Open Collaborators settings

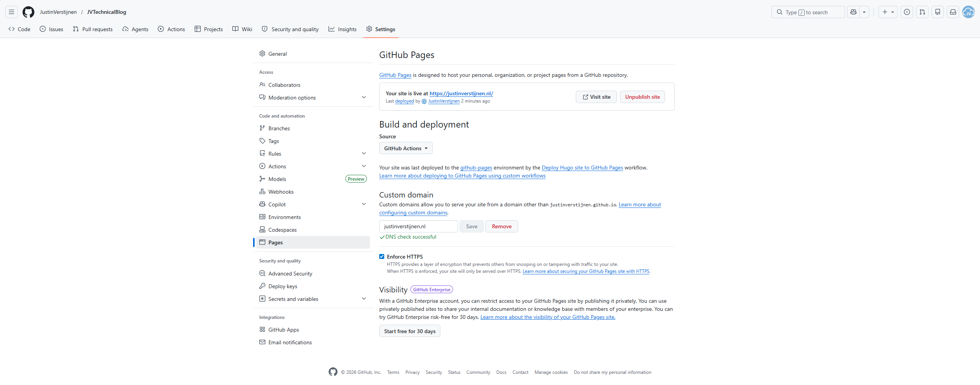(313, 85)
